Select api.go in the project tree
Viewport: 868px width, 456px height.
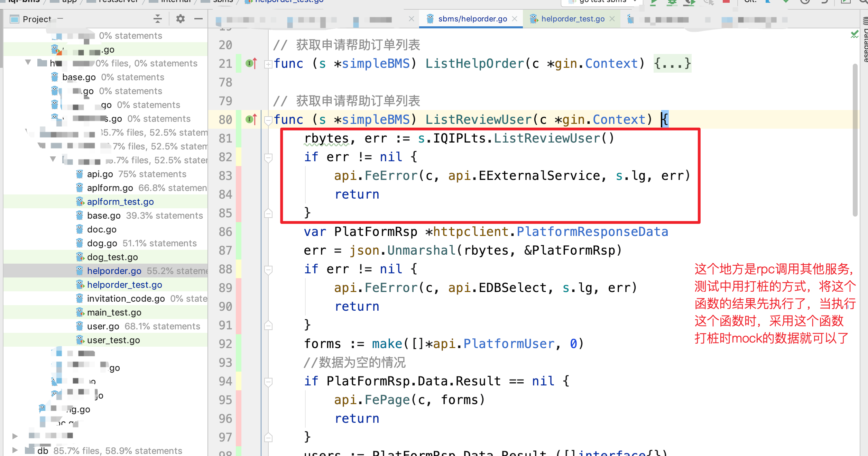(105, 174)
